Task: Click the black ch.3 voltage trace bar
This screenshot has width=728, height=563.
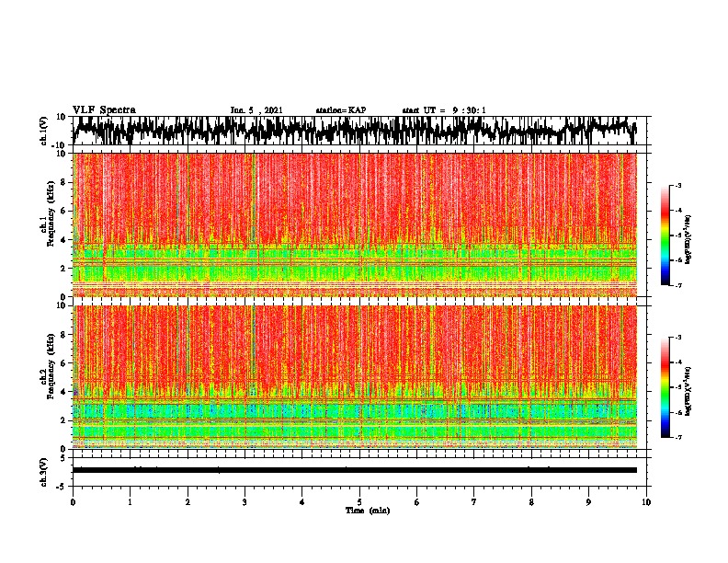Action: coord(355,470)
